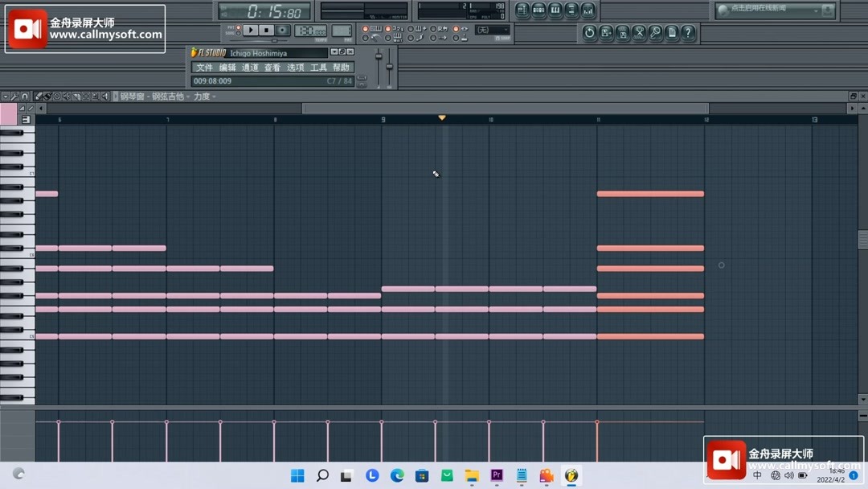Click the Undo history icon
Image resolution: width=868 pixels, height=489 pixels.
[592, 33]
